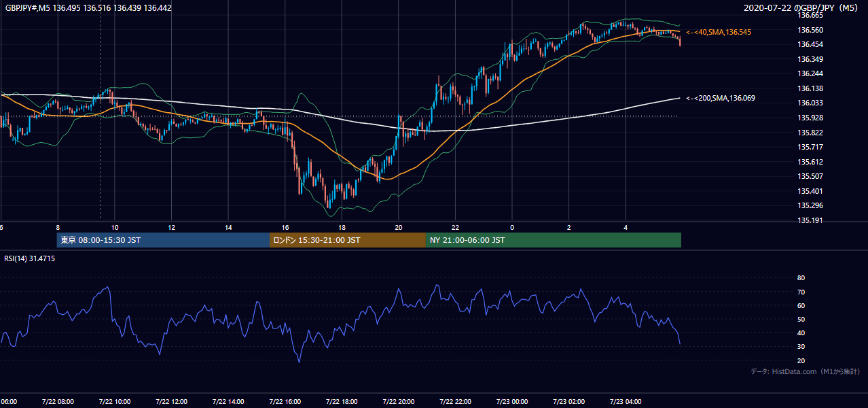Click price level 135.717 on the axis
Image resolution: width=868 pixels, height=408 pixels.
click(x=810, y=147)
